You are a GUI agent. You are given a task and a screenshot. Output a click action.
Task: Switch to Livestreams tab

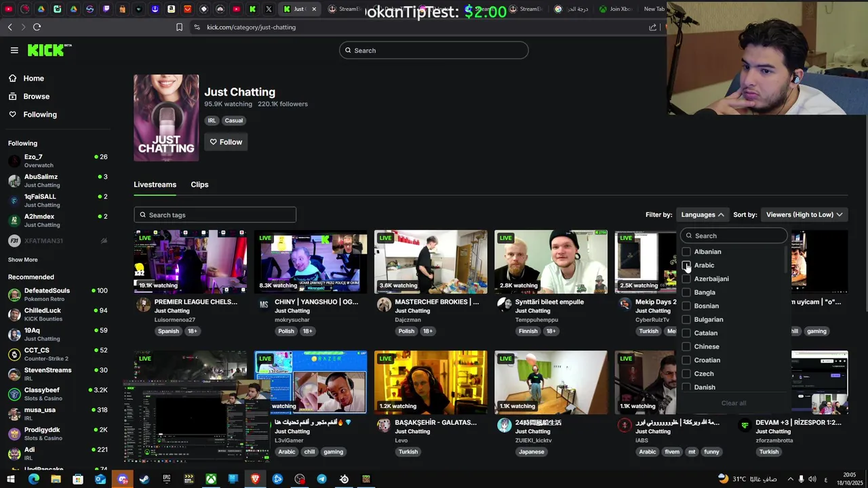[x=155, y=184]
